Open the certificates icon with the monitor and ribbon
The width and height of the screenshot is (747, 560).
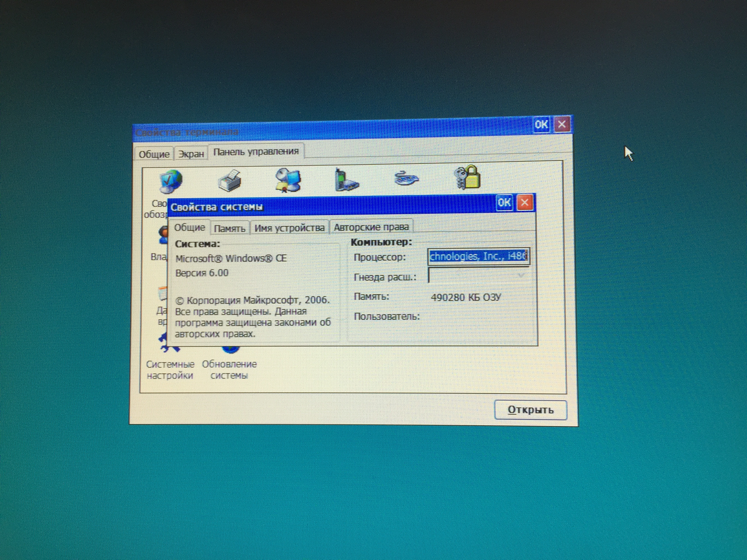coord(288,180)
